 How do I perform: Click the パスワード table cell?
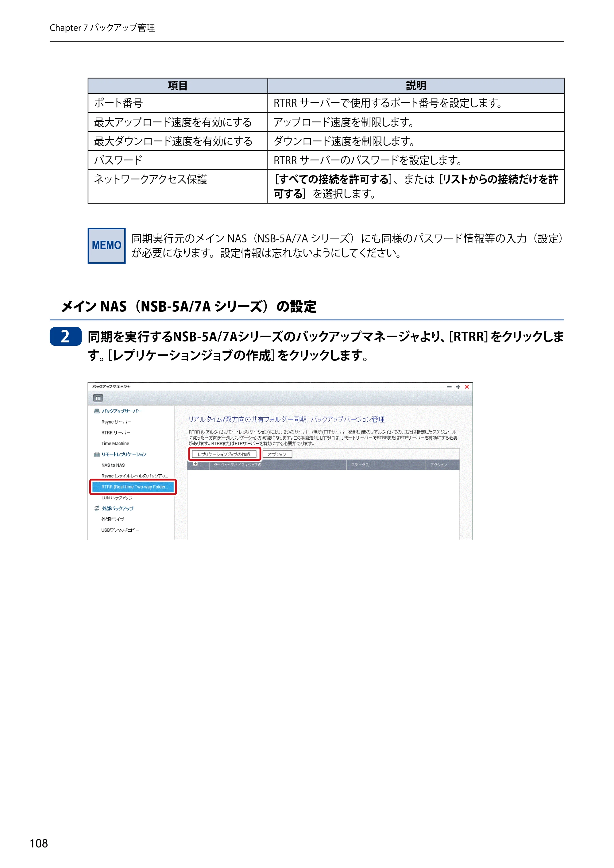tap(178, 160)
